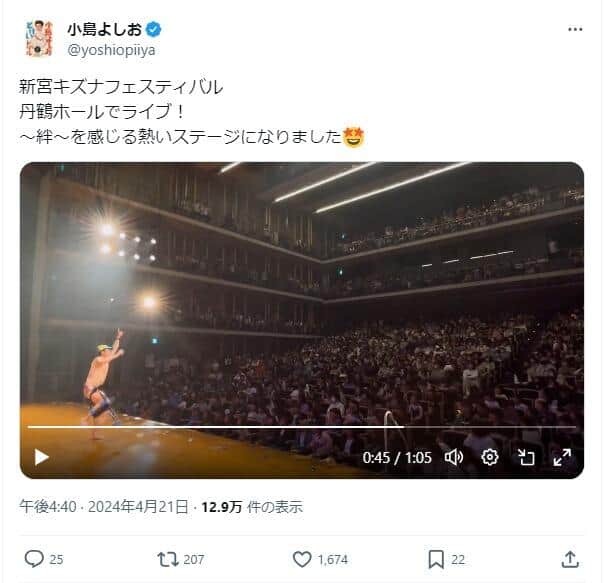
Task: Bookmark the post with the bookmark icon
Action: (436, 559)
